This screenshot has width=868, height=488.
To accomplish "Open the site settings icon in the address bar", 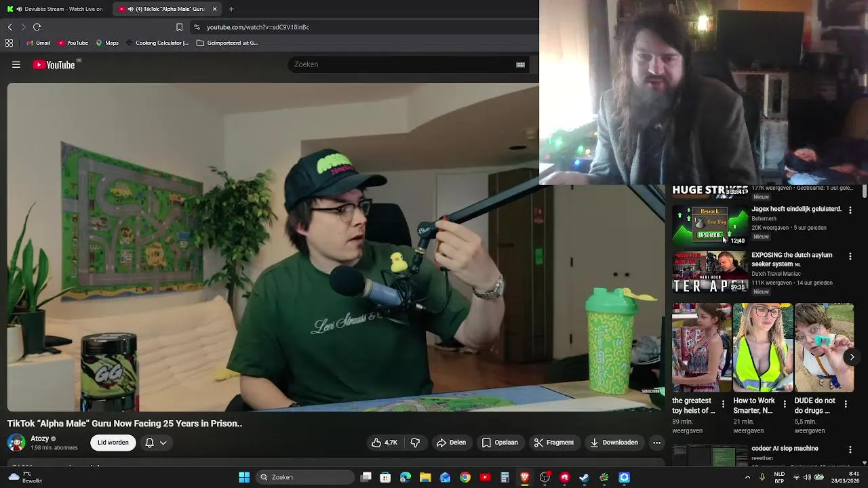I will tap(197, 27).
